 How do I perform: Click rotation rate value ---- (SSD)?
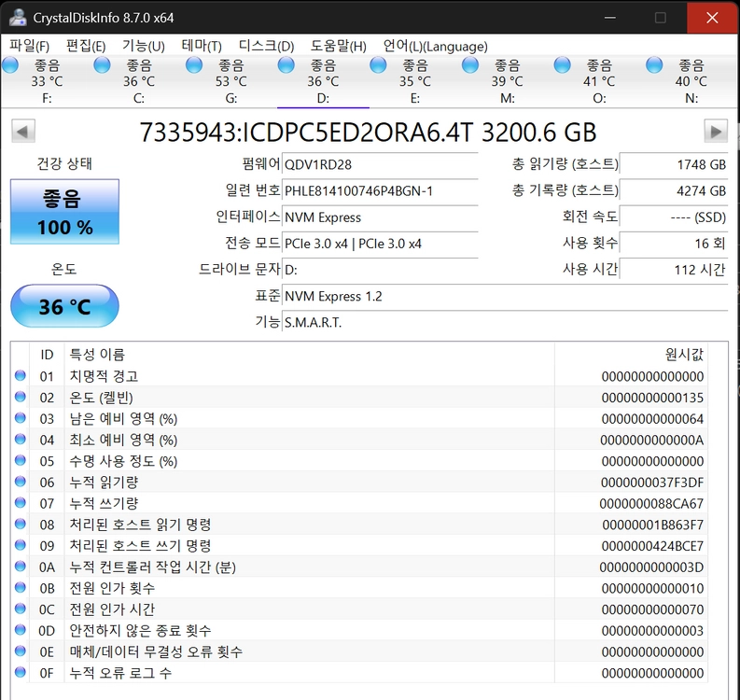[674, 217]
